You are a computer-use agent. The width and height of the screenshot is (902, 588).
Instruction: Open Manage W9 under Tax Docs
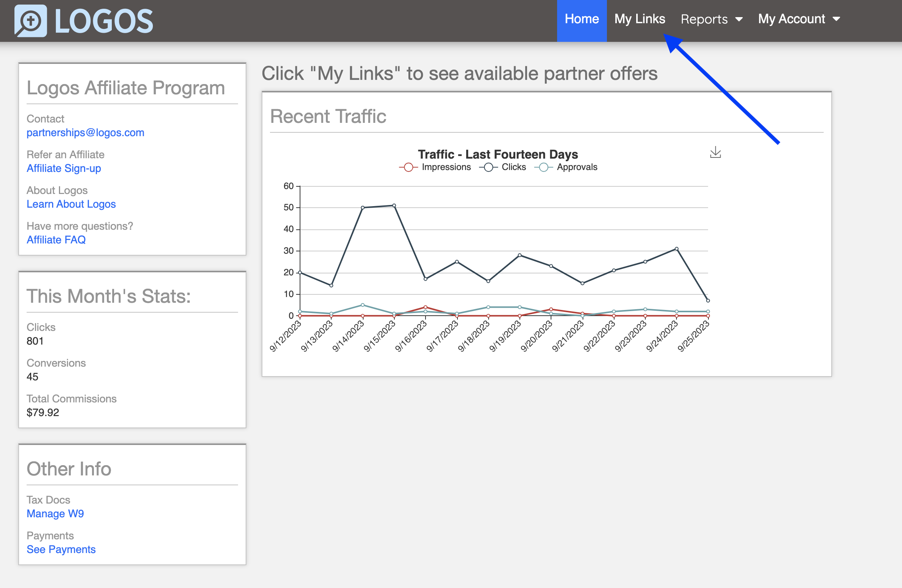(x=55, y=513)
